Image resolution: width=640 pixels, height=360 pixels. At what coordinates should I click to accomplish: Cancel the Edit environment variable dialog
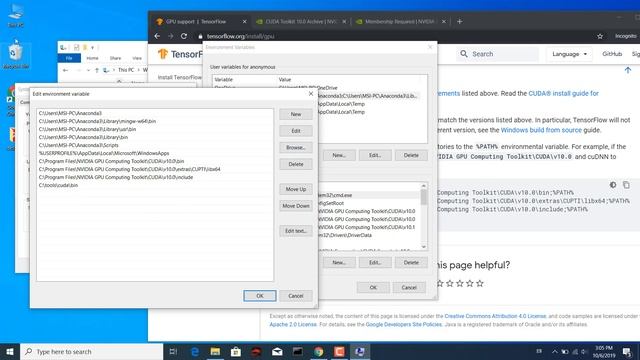(x=296, y=296)
